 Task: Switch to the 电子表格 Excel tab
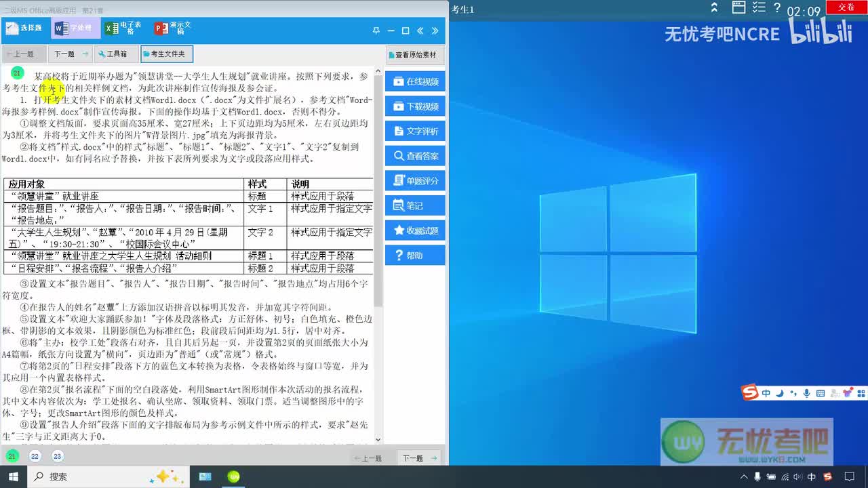pyautogui.click(x=125, y=28)
